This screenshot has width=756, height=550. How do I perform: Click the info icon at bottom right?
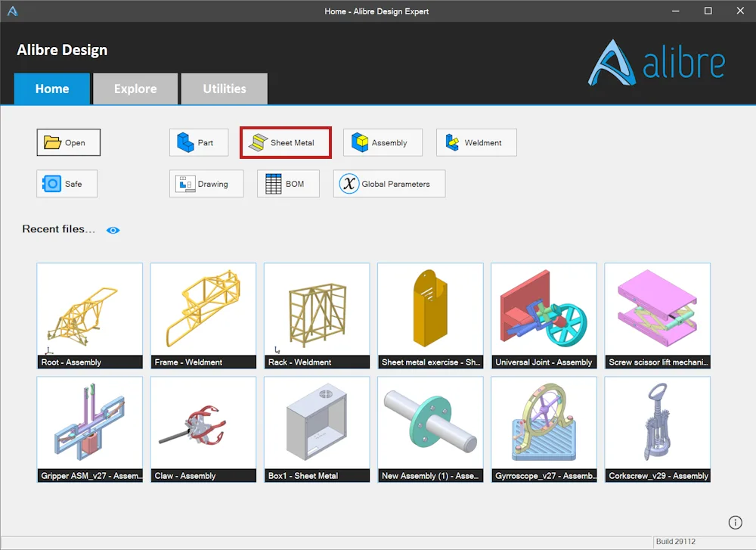(736, 523)
